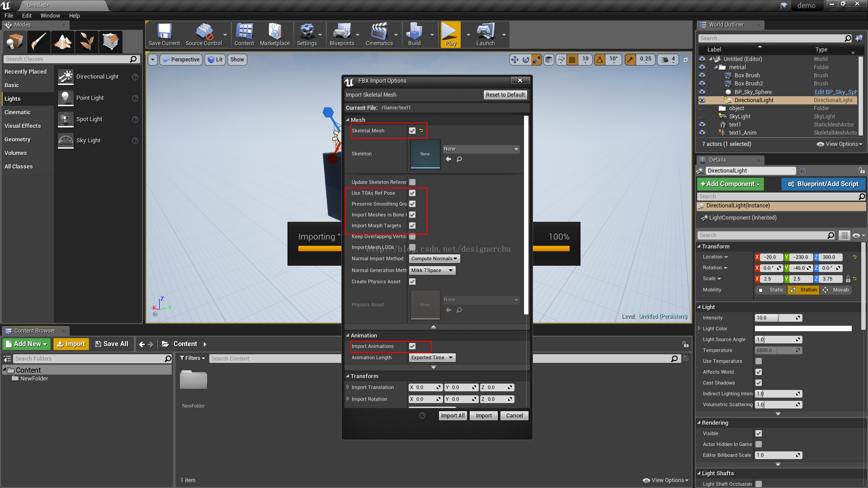Collapse Transform section in Details panel

coord(699,247)
